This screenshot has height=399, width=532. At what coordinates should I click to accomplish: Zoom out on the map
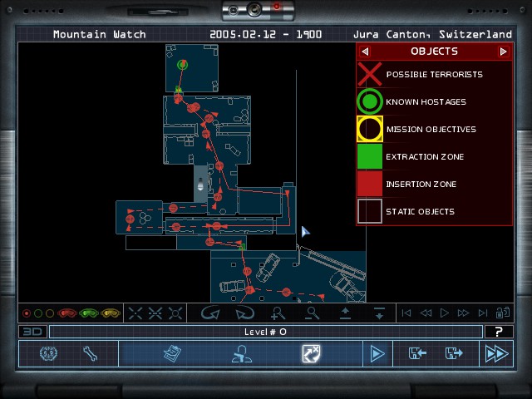coord(313,313)
